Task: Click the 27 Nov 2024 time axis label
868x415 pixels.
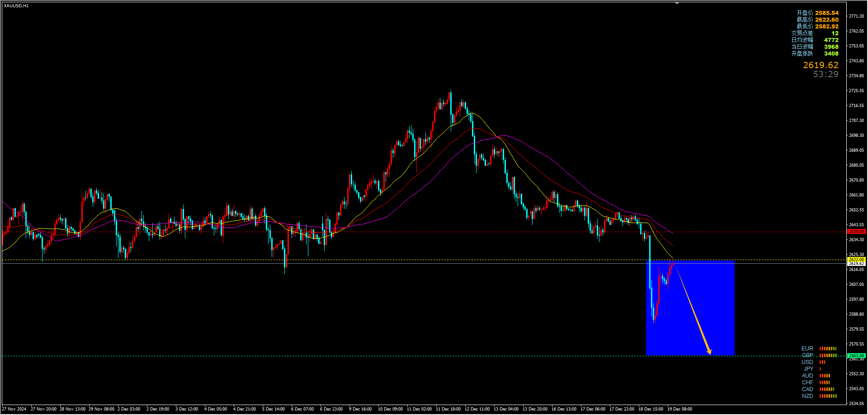Action: click(x=14, y=409)
